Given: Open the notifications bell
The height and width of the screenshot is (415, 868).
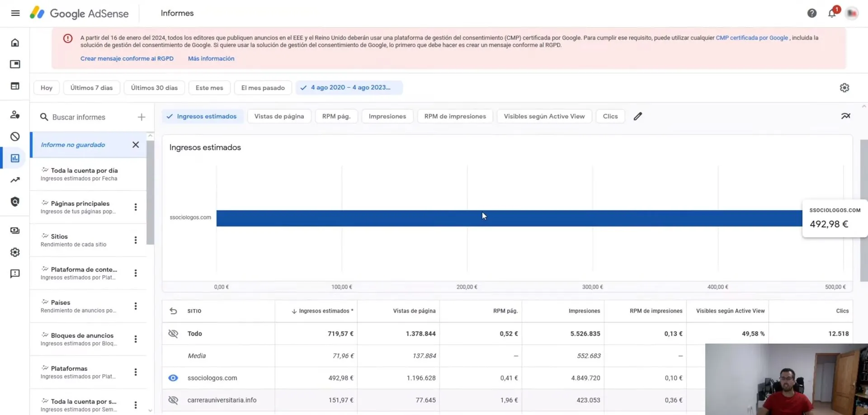Looking at the screenshot, I should (832, 13).
